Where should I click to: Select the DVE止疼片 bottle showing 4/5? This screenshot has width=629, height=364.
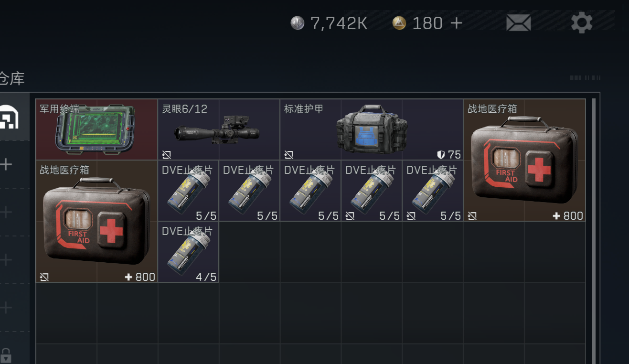click(189, 252)
